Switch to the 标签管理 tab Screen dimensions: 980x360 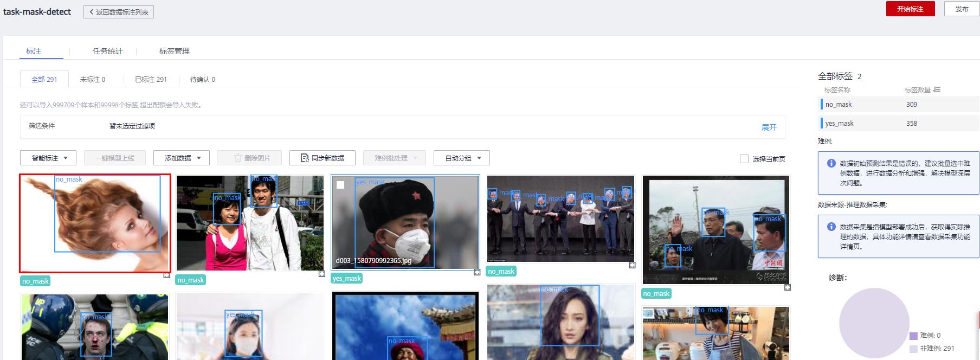click(174, 51)
